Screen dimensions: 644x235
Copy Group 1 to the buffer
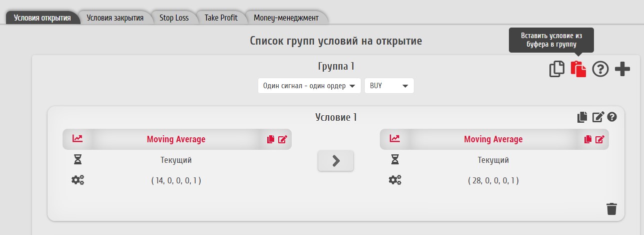[x=556, y=69]
